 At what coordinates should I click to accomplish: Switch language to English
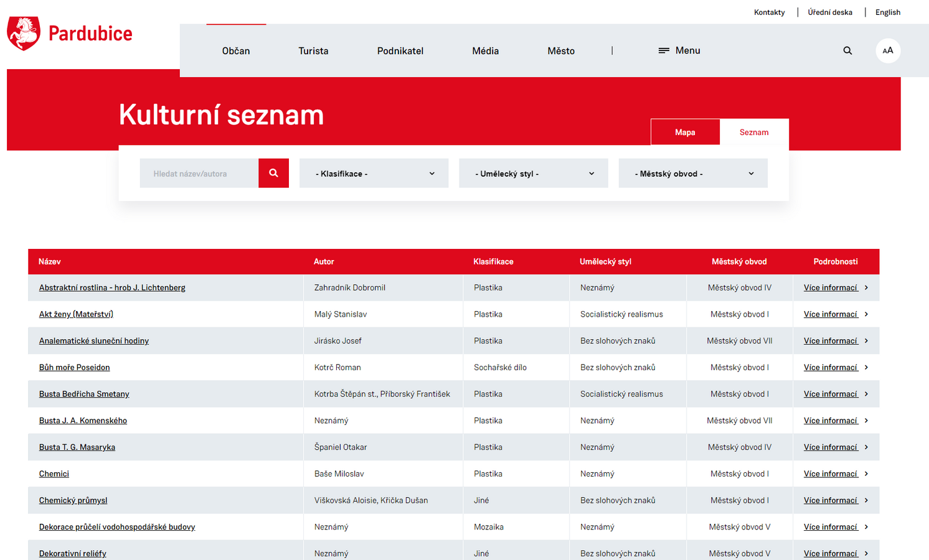point(887,12)
